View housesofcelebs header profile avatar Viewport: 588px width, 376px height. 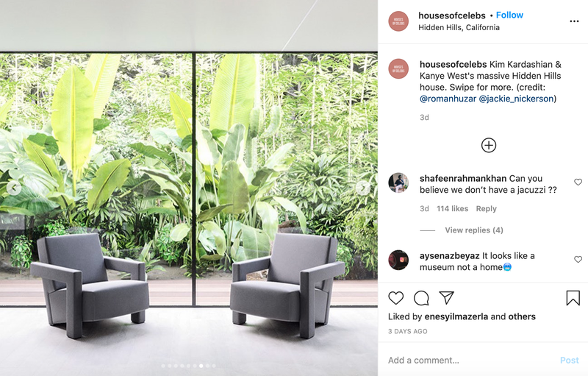(398, 21)
